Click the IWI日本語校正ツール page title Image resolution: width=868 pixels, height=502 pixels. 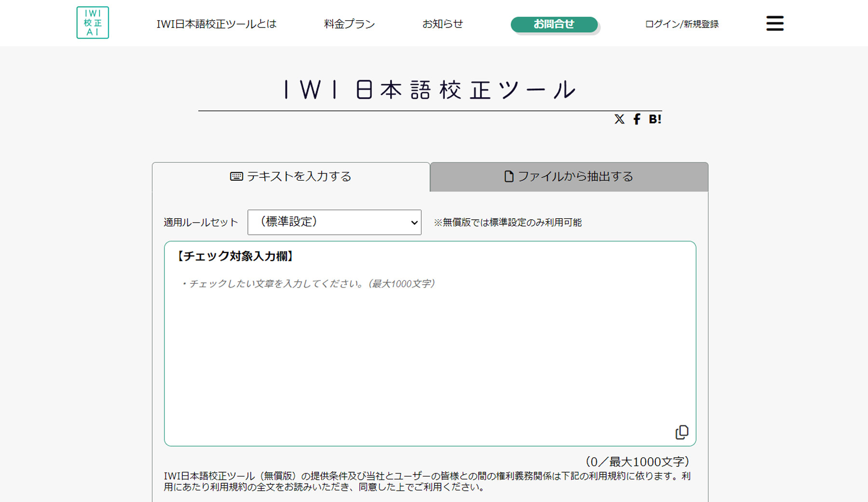pos(430,90)
